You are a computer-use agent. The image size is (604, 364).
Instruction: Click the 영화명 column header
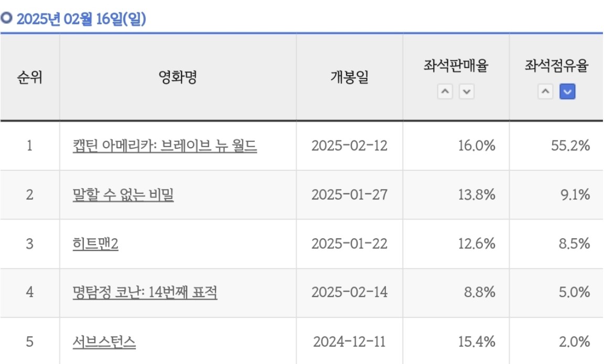(178, 78)
